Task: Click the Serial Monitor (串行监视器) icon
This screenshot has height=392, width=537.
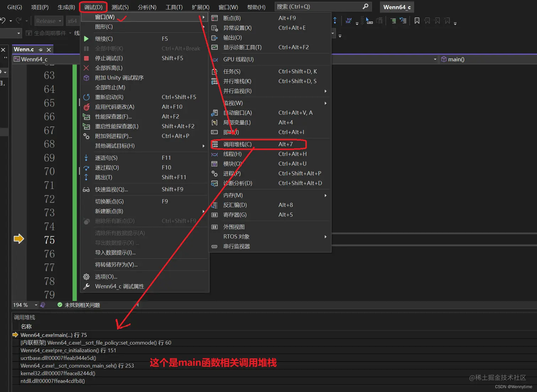Action: point(215,246)
